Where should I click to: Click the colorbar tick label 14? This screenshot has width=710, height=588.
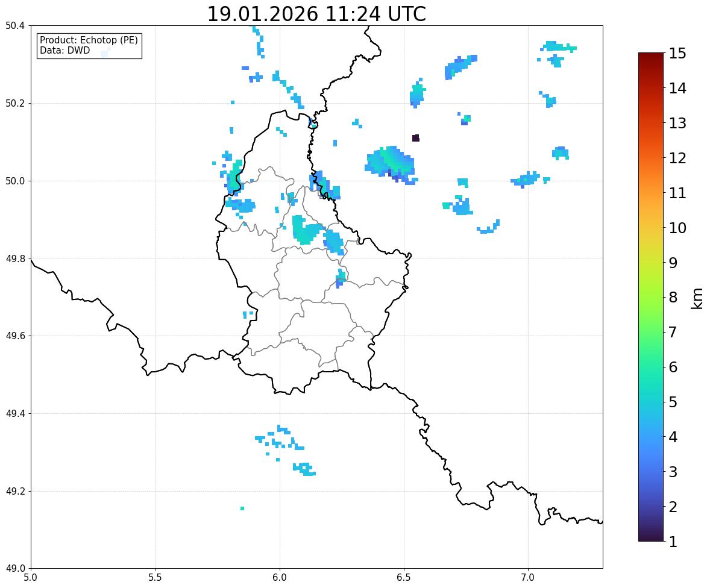pos(677,89)
